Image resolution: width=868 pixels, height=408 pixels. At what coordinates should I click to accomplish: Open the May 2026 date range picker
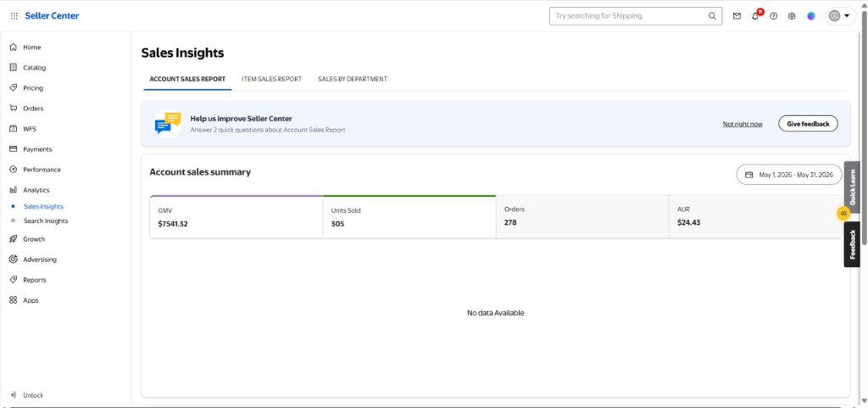click(789, 175)
